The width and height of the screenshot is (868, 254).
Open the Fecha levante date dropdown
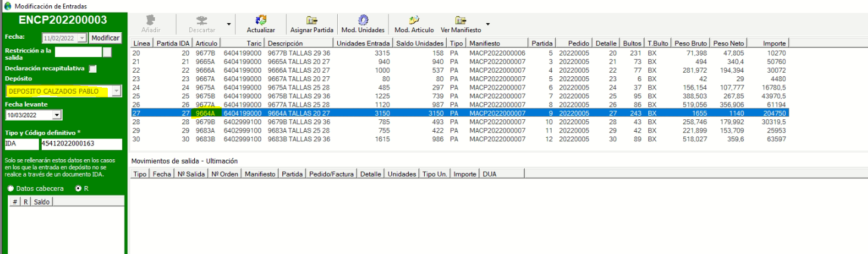pyautogui.click(x=57, y=115)
